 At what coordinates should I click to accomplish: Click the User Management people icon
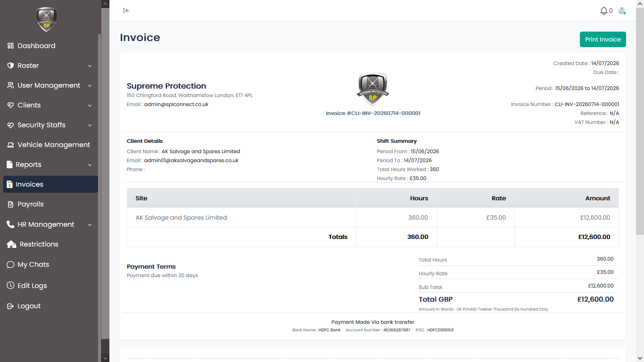[x=10, y=85]
